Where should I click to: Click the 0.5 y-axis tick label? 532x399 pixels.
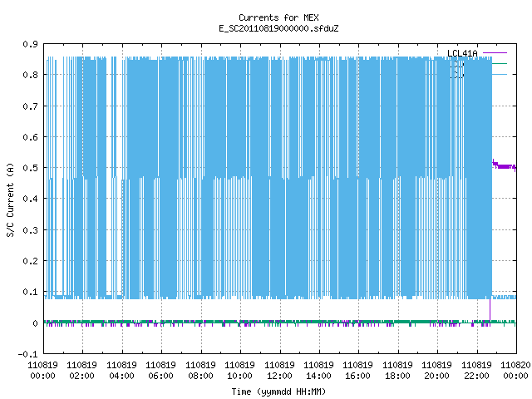[30, 168]
